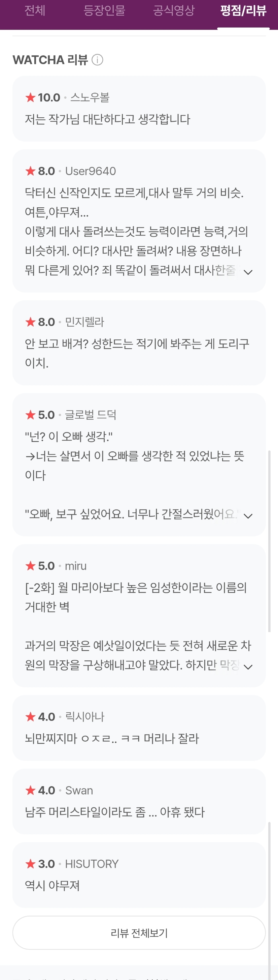The image size is (278, 980).
Task: Expand 글로벌 드덕's truncated review
Action: (248, 515)
